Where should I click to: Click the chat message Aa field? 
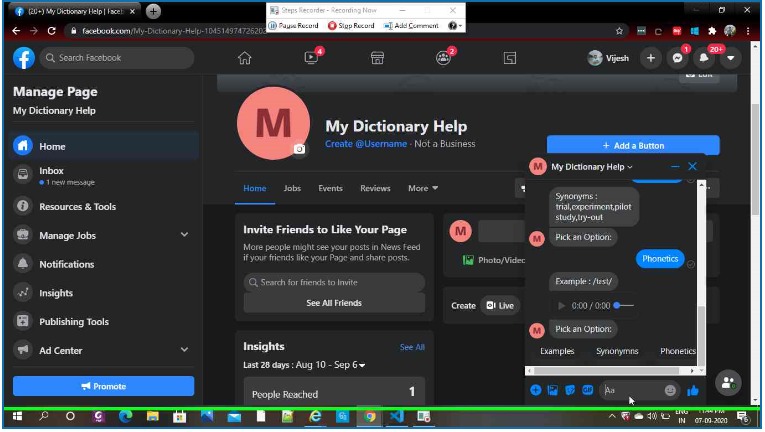[632, 391]
